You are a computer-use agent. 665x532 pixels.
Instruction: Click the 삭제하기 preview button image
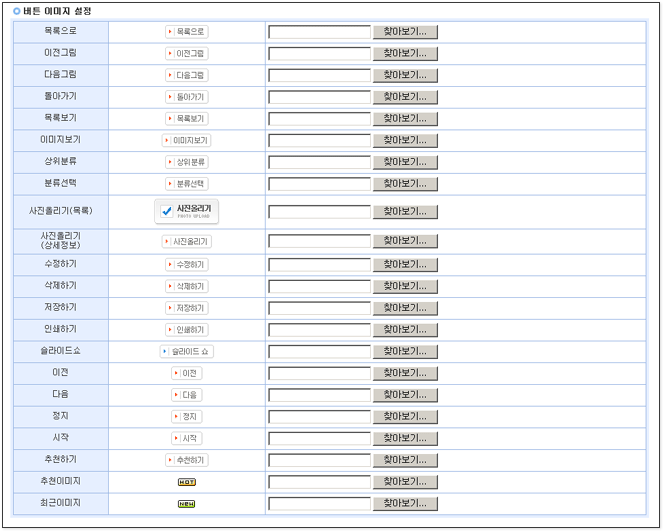click(x=186, y=287)
